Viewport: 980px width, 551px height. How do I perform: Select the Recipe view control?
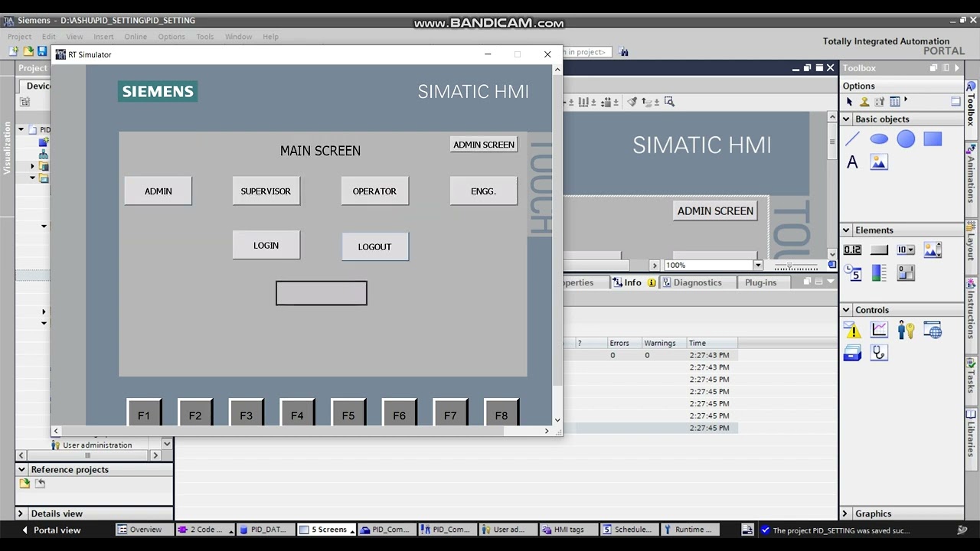(852, 353)
